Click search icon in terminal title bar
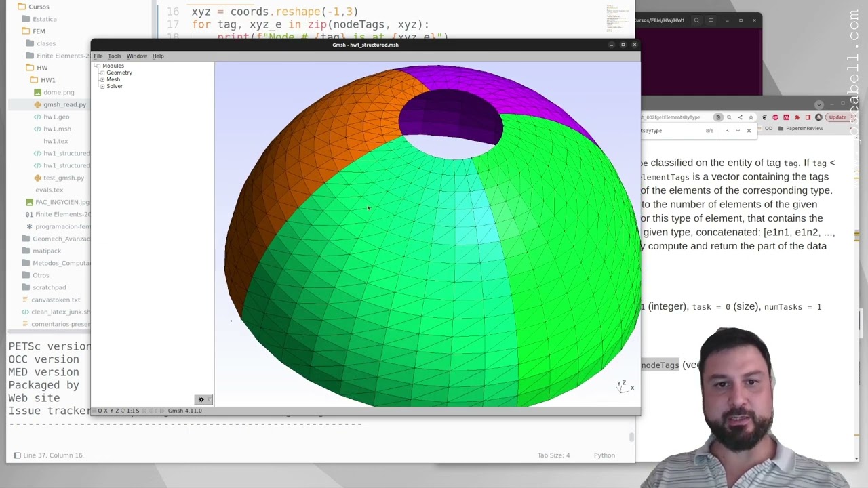Screen dimensions: 868x488 point(696,20)
